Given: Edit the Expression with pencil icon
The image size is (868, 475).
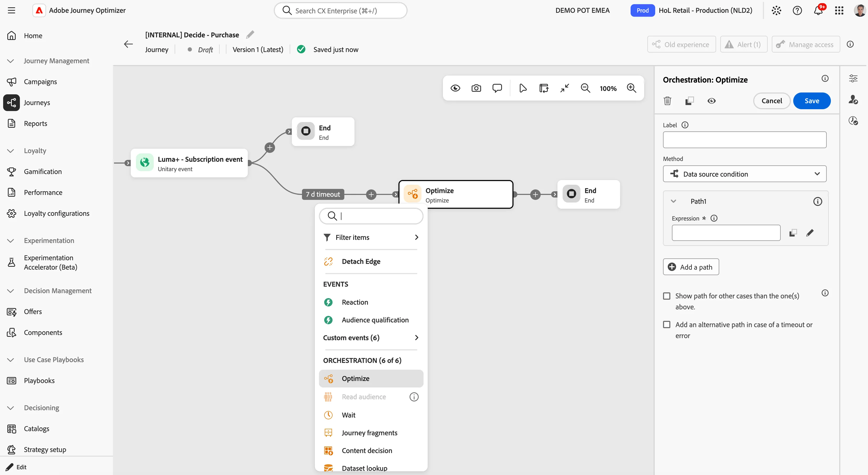Looking at the screenshot, I should click(x=810, y=233).
